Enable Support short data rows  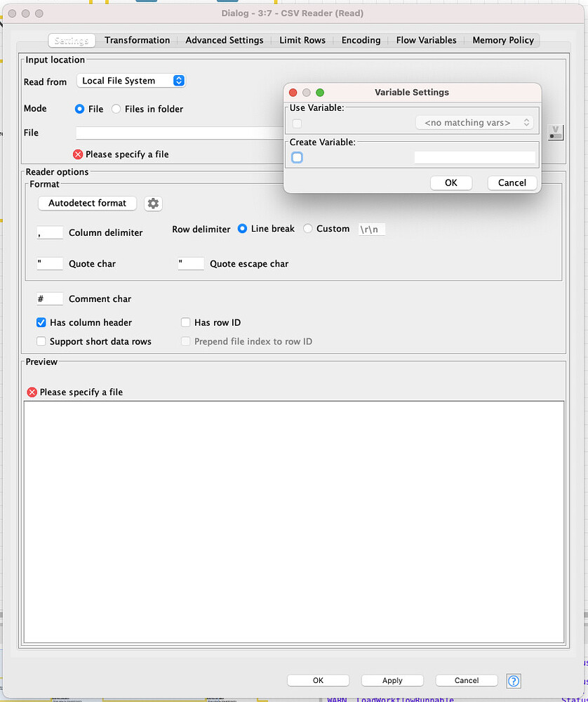point(41,340)
